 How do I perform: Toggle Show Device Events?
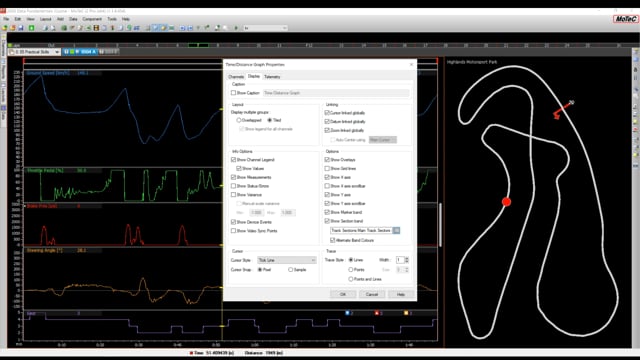(233, 222)
